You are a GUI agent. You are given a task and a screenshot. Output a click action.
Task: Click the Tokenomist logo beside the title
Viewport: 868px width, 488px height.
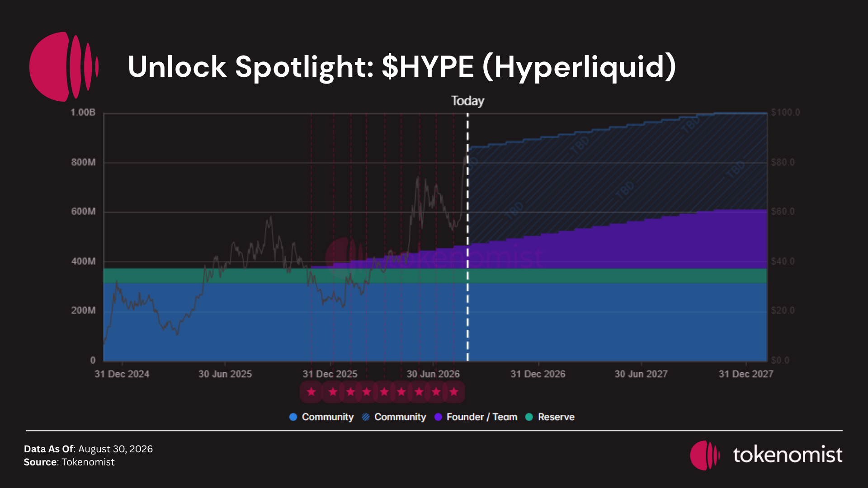tap(64, 66)
